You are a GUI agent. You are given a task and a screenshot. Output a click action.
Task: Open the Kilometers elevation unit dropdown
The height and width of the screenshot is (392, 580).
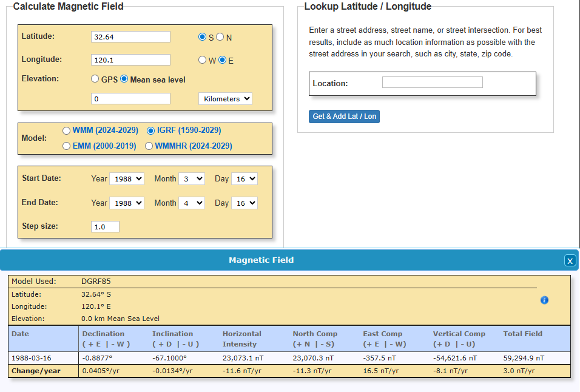pyautogui.click(x=225, y=98)
